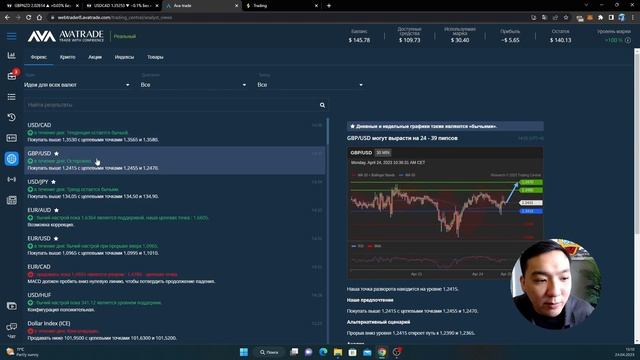This screenshot has height=360, width=640.
Task: Switch to the Крипто tab
Action: [x=67, y=57]
